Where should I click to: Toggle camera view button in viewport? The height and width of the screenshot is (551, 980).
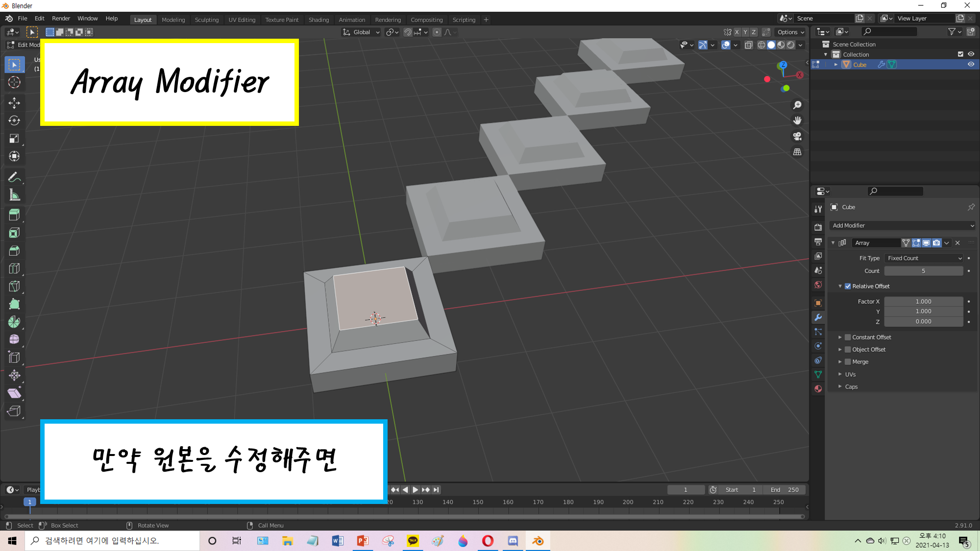pos(797,136)
